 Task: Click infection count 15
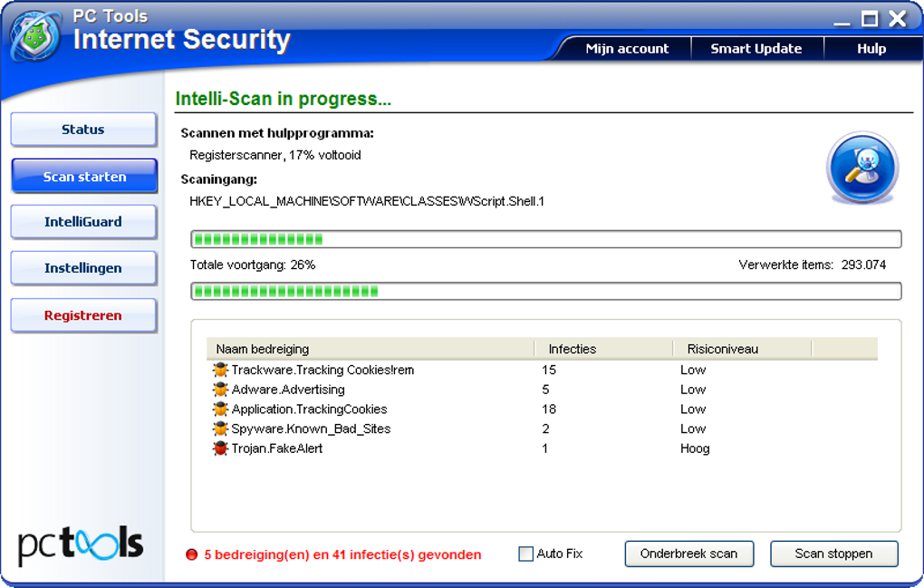549,370
